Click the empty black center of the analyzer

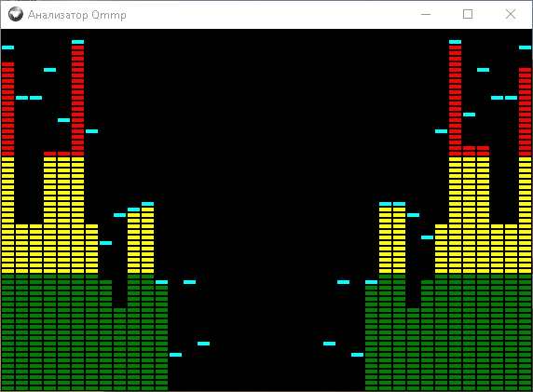point(266,169)
